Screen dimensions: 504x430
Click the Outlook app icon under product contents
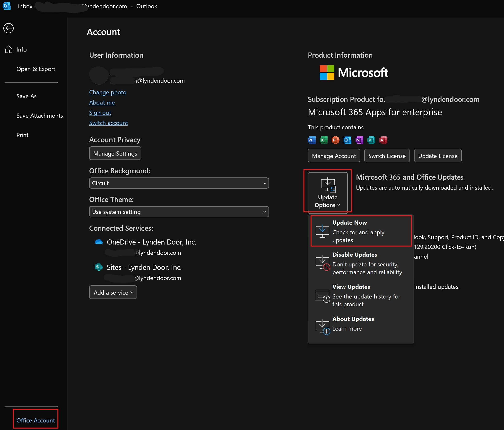click(347, 140)
